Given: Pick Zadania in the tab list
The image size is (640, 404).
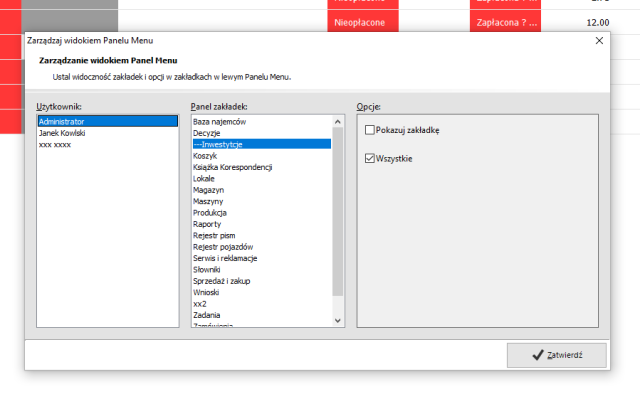Looking at the screenshot, I should point(262,315).
